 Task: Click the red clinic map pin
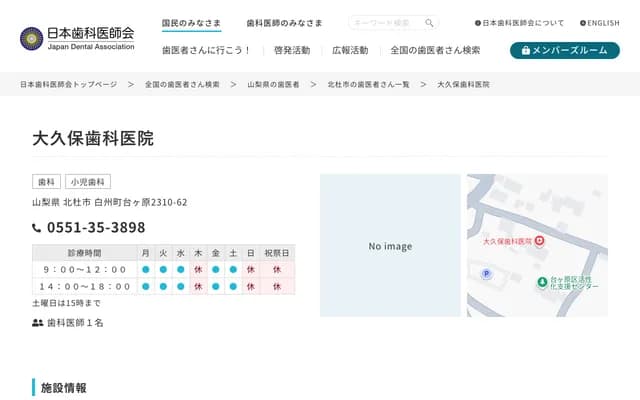pyautogui.click(x=539, y=241)
